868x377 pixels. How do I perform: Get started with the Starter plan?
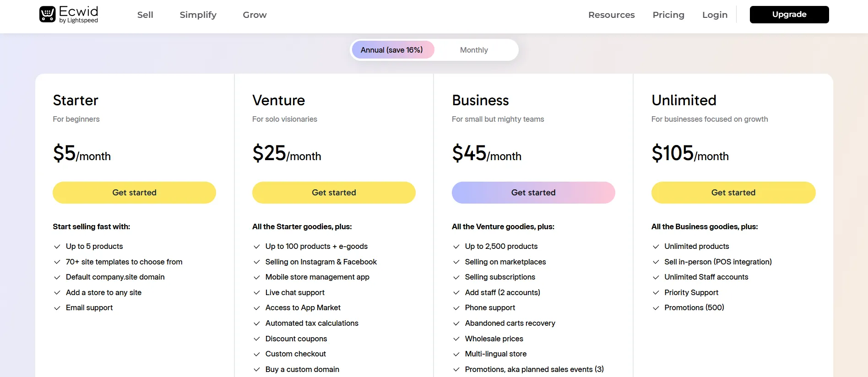pos(134,193)
